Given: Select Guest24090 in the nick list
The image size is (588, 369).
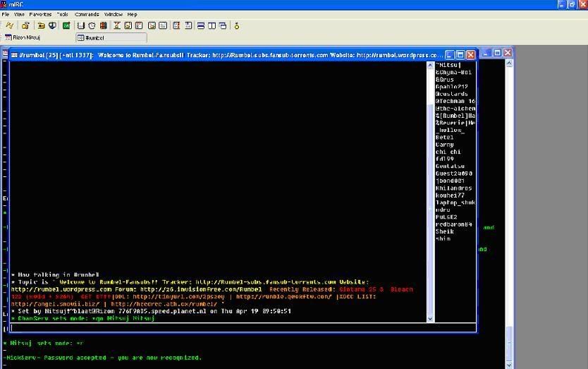Looking at the screenshot, I should tap(454, 174).
